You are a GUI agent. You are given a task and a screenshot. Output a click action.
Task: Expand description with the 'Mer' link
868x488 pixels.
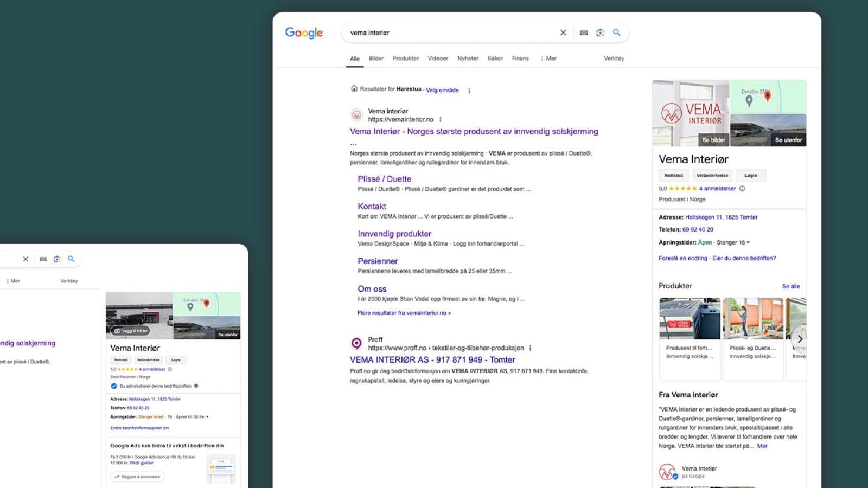[x=762, y=446]
